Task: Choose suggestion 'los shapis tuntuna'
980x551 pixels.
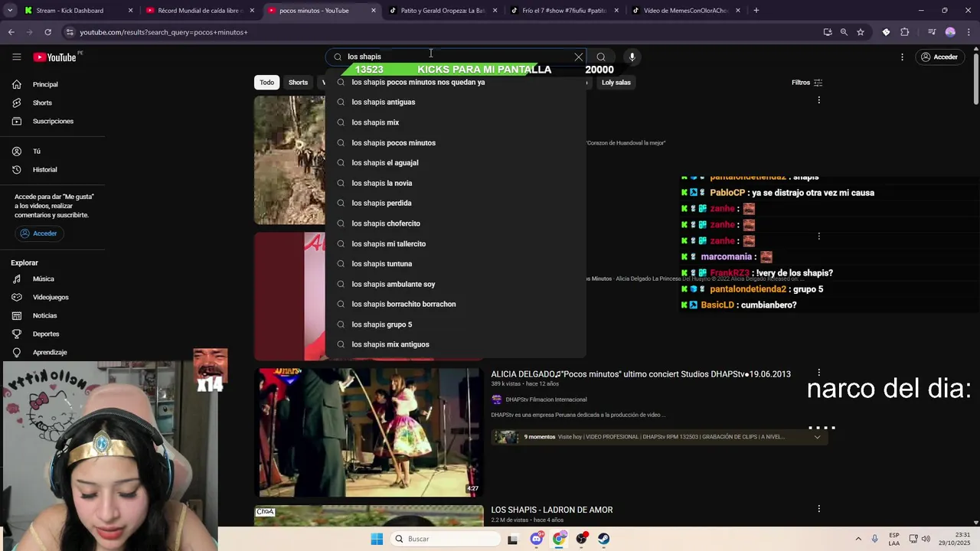Action: tap(456, 263)
